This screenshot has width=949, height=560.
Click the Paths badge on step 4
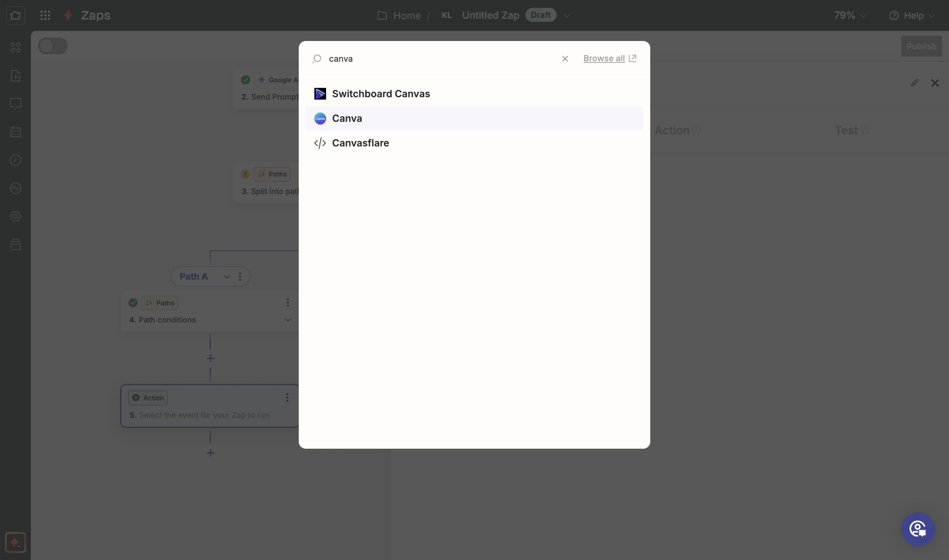pos(160,303)
